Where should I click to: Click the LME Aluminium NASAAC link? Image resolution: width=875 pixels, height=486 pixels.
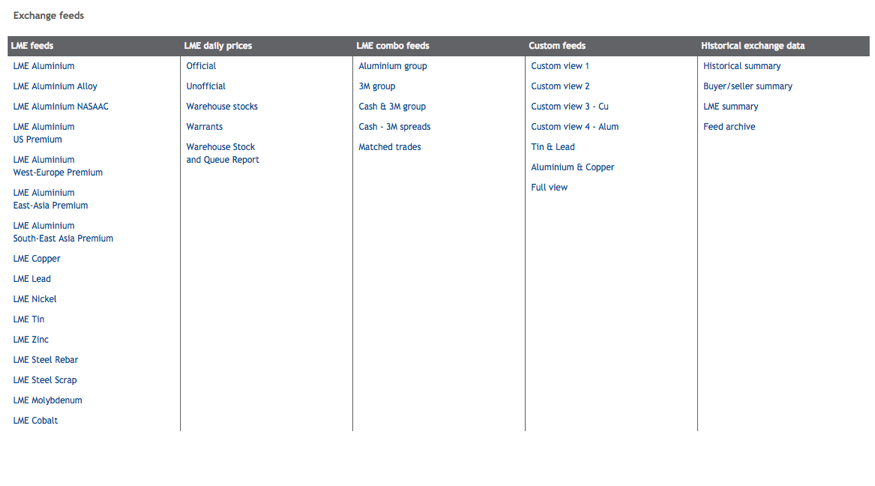61,106
